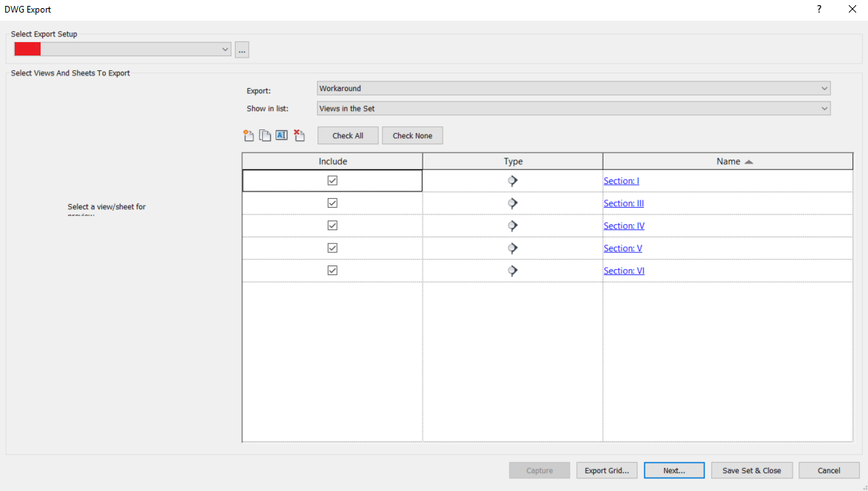Open the Section: I view link
Image resolution: width=868 pixels, height=491 pixels.
click(621, 180)
